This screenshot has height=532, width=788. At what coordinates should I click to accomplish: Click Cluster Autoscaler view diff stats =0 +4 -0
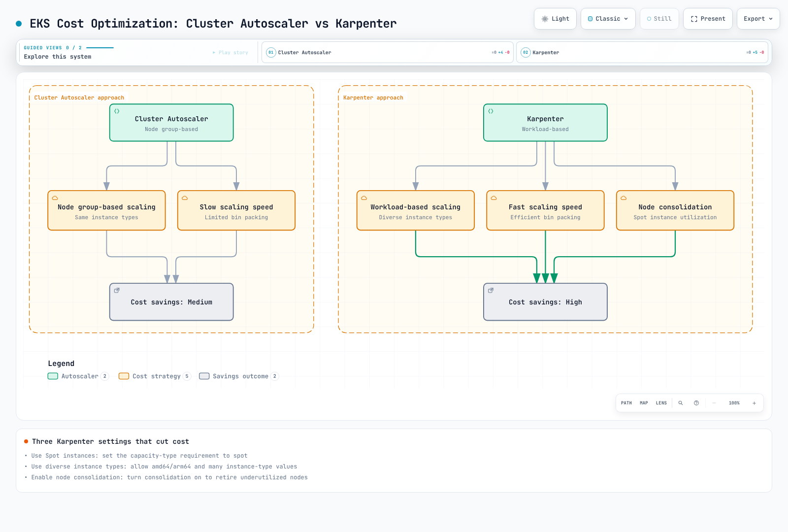click(x=500, y=52)
